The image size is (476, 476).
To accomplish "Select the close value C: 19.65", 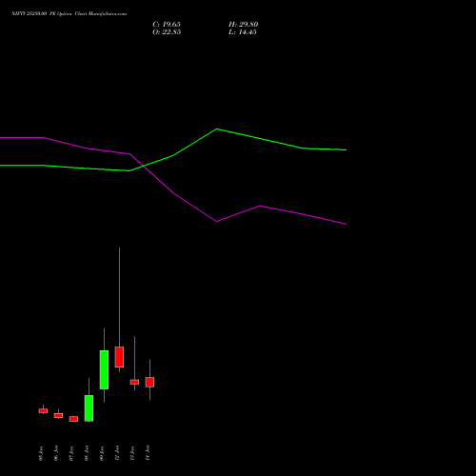I will (x=167, y=25).
